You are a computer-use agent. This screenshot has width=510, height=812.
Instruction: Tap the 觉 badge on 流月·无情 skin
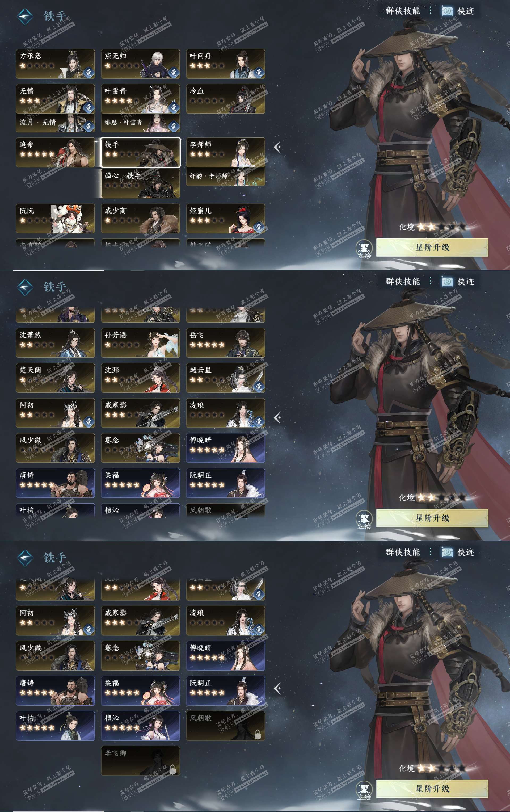pos(88,125)
